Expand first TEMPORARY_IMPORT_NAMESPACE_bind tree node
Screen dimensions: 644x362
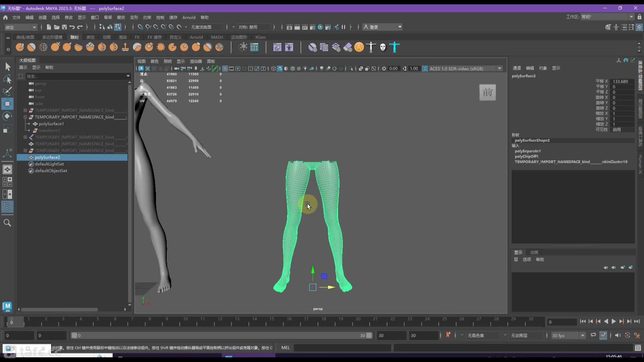[25, 110]
